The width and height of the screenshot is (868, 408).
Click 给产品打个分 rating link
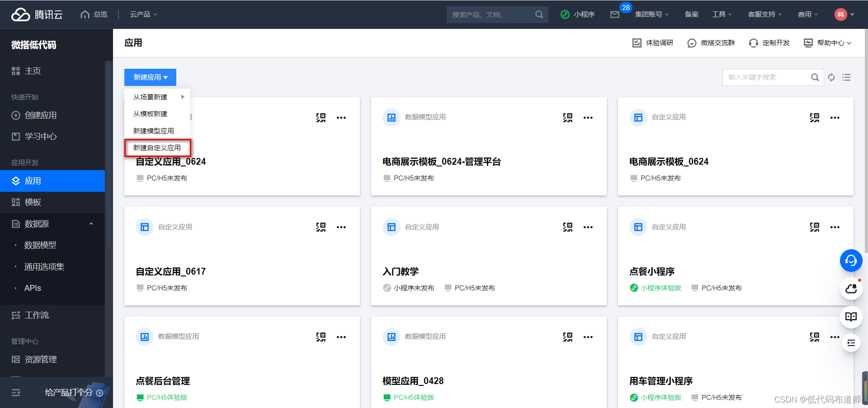(x=74, y=393)
